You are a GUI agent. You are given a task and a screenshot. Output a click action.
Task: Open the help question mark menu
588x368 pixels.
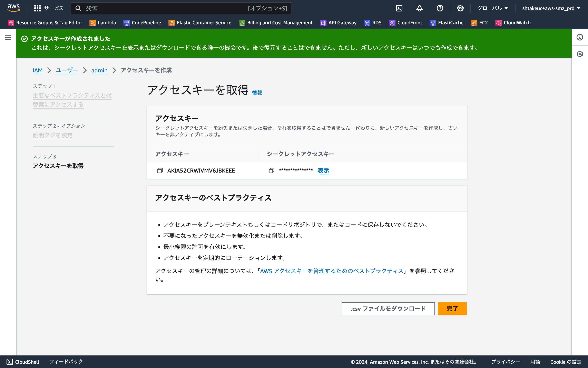[x=440, y=8]
